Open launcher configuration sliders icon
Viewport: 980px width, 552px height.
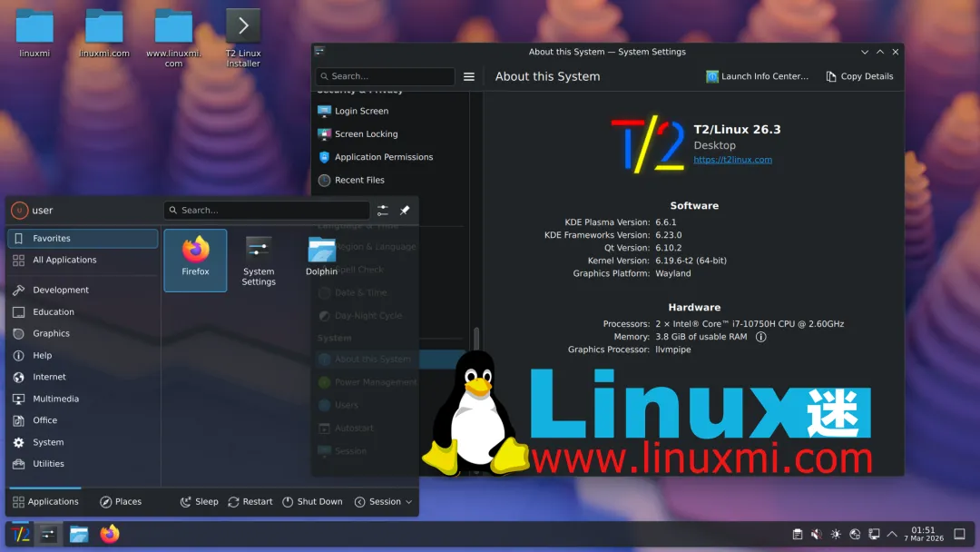coord(383,210)
